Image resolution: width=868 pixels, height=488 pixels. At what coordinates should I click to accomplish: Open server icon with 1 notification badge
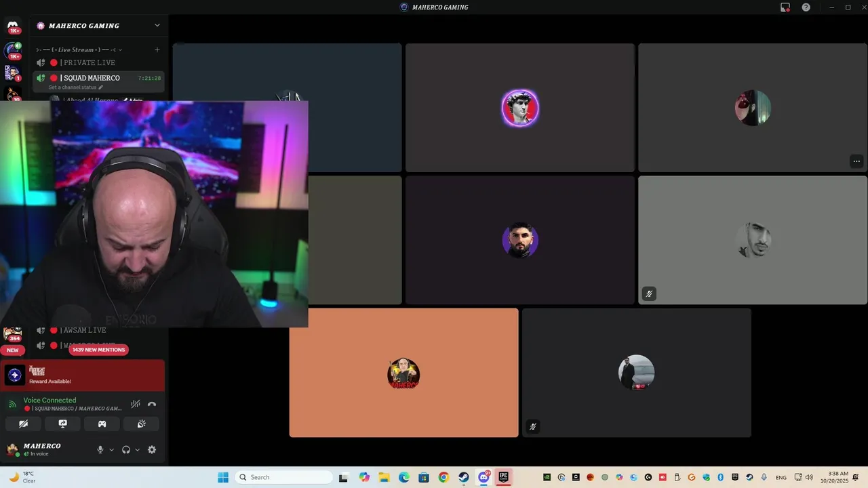coord(13,73)
